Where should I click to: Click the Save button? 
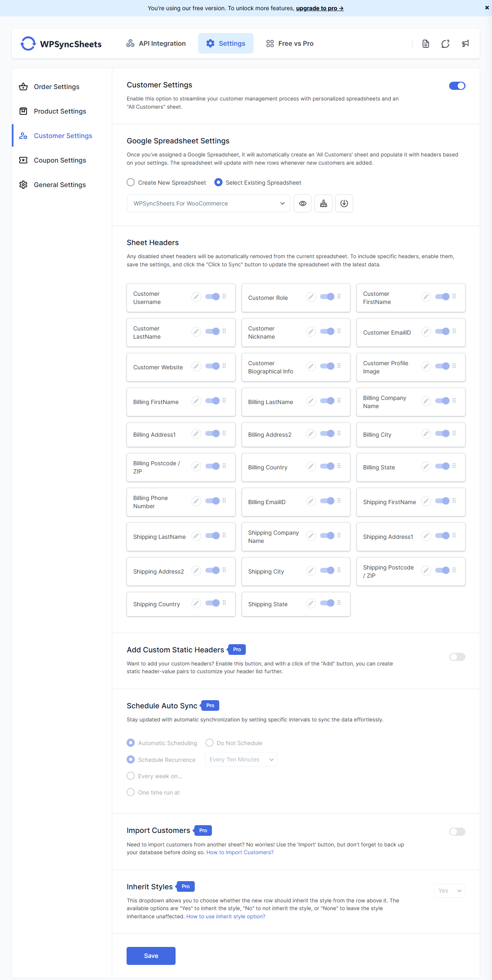click(x=151, y=956)
